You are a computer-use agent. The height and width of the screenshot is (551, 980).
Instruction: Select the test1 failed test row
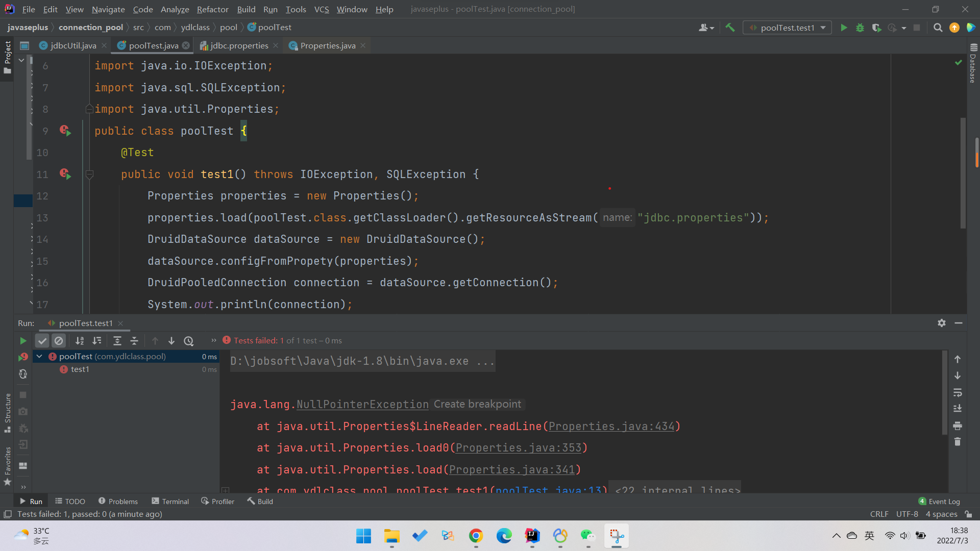pos(127,369)
